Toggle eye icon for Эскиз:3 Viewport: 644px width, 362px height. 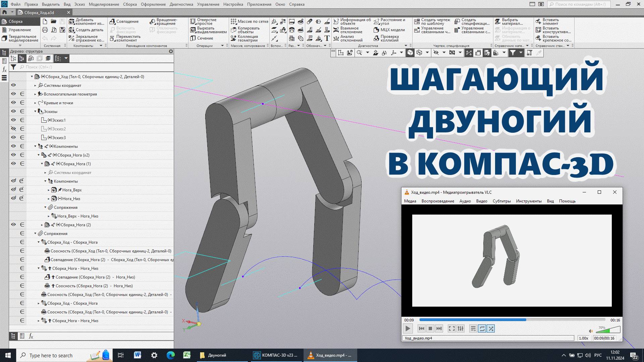[x=13, y=137]
